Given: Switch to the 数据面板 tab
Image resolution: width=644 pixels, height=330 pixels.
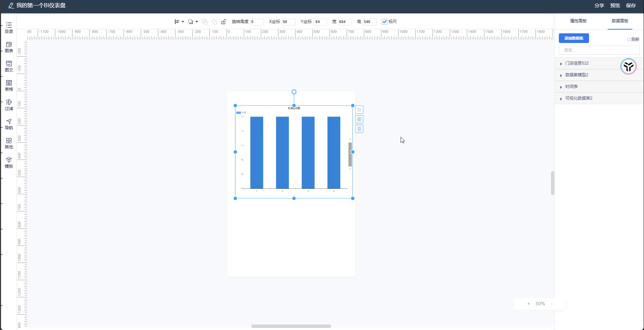Looking at the screenshot, I should (x=620, y=21).
